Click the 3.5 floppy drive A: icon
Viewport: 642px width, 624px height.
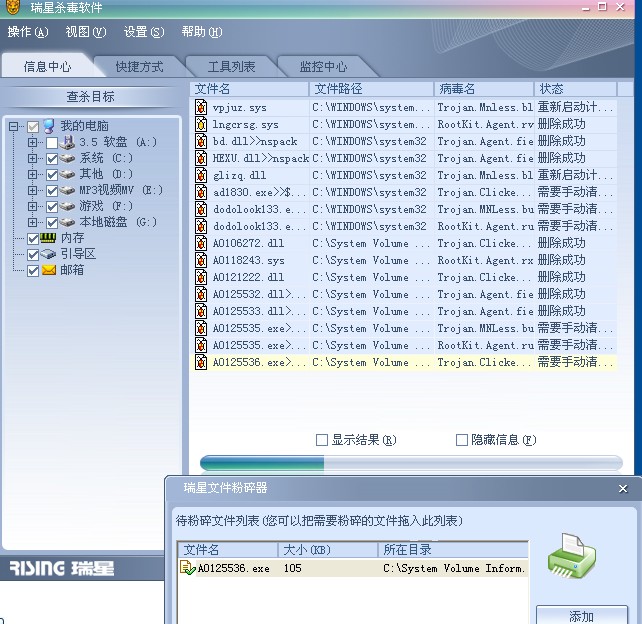pos(68,142)
